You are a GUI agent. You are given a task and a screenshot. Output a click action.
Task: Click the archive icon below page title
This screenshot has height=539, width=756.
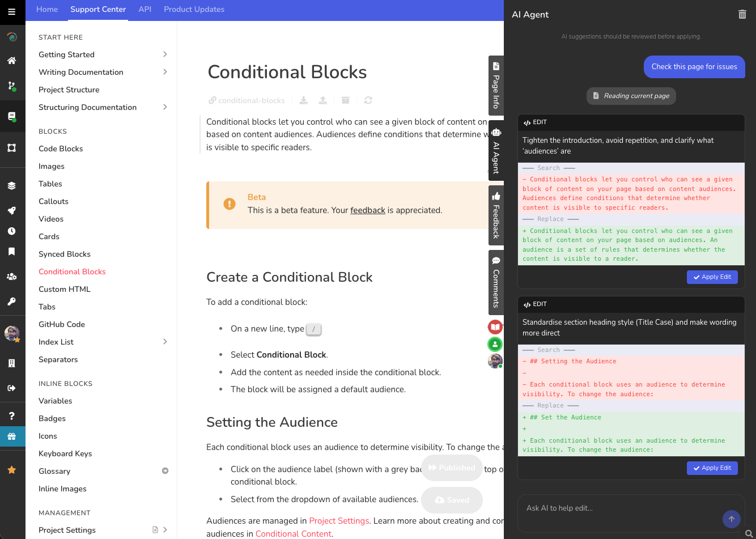(x=346, y=100)
